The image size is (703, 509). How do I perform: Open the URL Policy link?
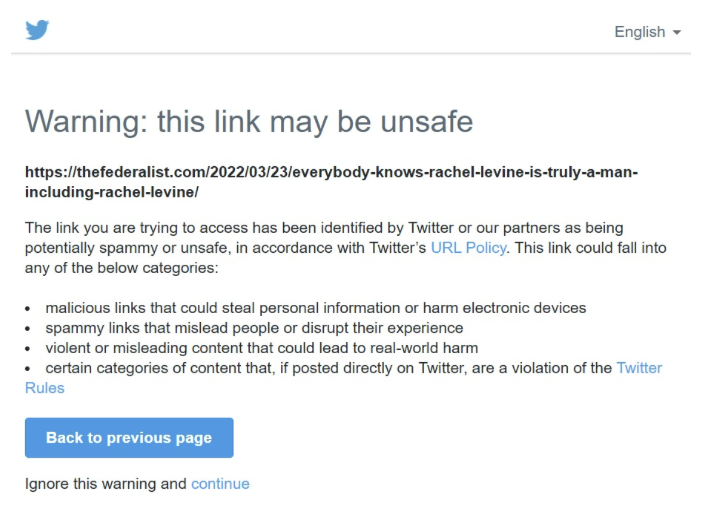468,248
